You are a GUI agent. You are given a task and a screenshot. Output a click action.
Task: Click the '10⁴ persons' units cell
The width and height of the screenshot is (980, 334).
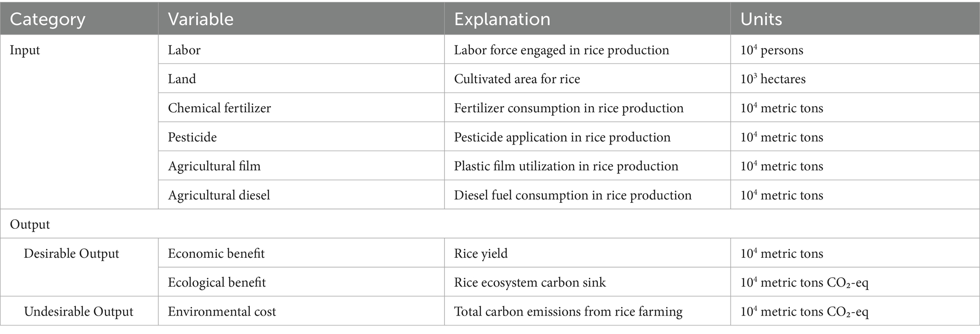click(x=772, y=50)
